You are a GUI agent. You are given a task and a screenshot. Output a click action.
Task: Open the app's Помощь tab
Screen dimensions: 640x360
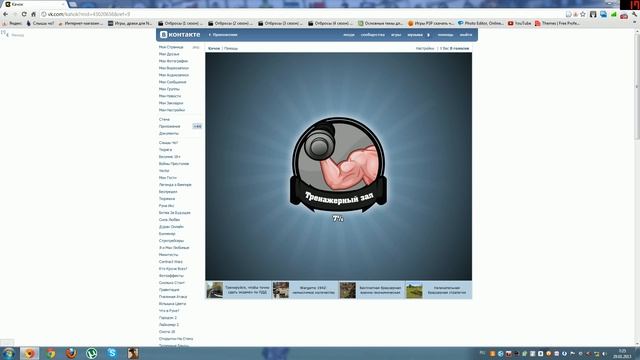(231, 49)
